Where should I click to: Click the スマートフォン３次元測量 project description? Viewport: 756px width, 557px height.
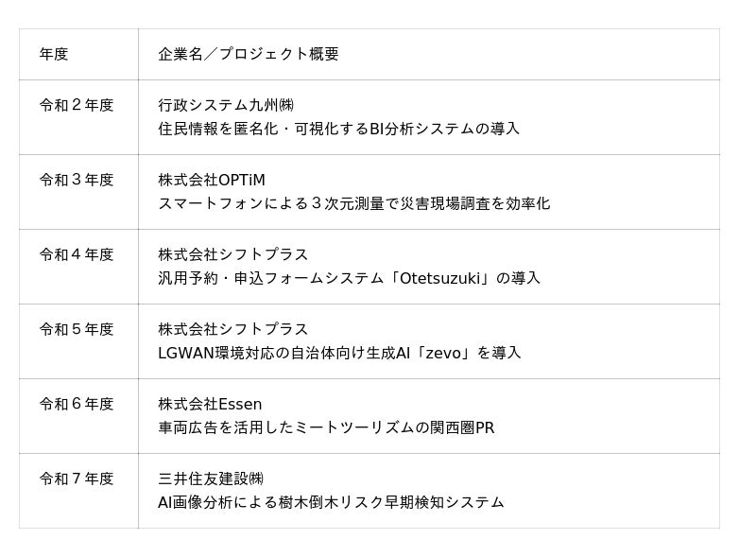(x=353, y=203)
